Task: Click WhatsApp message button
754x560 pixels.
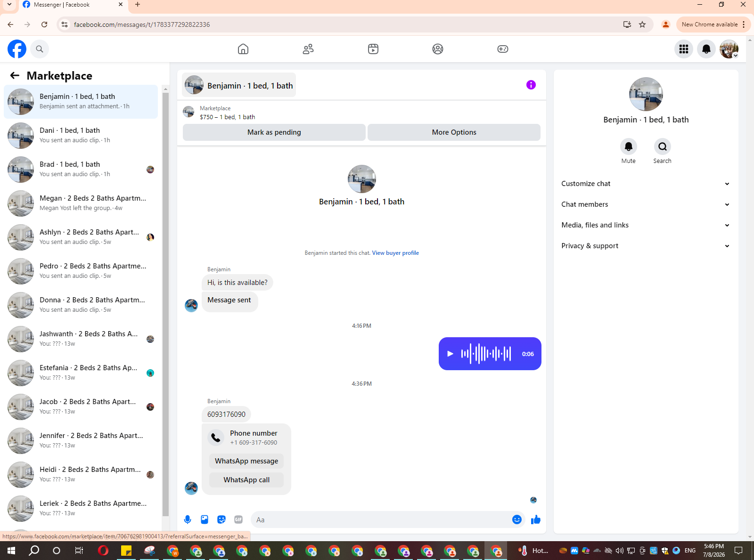Action: tap(246, 461)
